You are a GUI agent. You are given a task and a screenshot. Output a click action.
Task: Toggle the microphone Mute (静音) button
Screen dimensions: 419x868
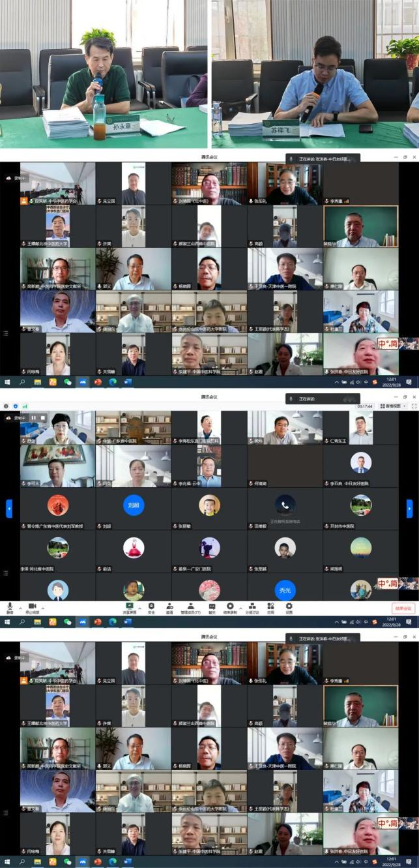(x=10, y=606)
